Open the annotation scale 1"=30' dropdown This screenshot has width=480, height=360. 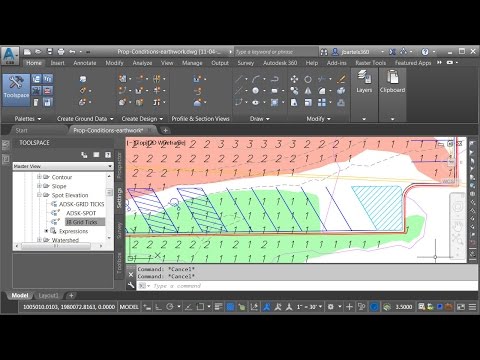pyautogui.click(x=309, y=307)
